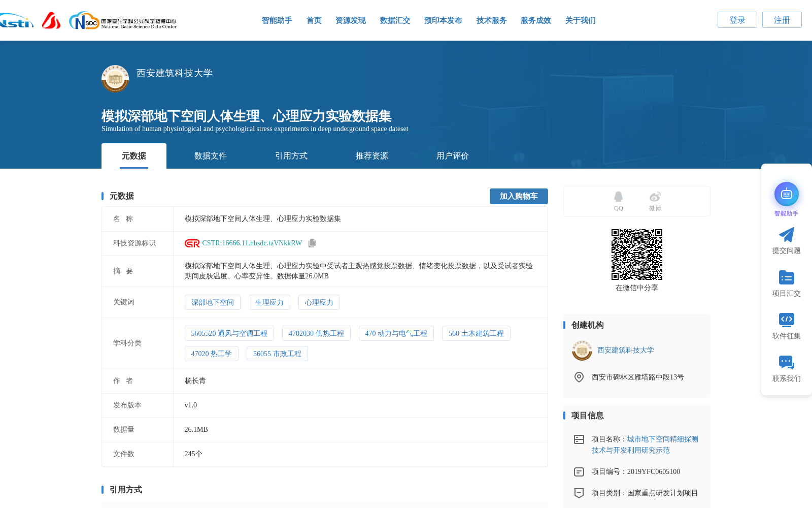Click the 项目名称 card icon
This screenshot has width=812, height=508.
tap(579, 439)
